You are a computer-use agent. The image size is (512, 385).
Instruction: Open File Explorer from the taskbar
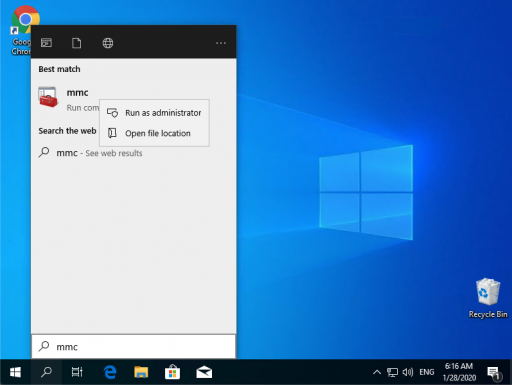(141, 372)
